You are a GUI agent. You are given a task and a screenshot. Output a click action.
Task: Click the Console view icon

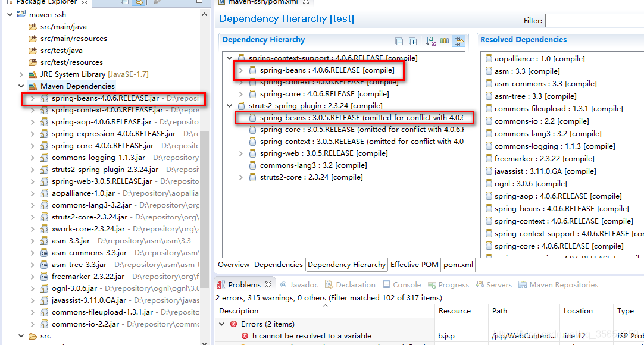point(386,285)
